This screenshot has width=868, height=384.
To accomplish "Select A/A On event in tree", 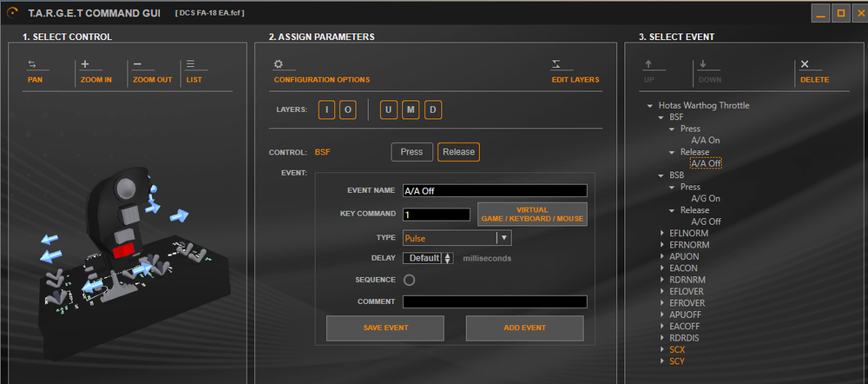I will [x=706, y=140].
